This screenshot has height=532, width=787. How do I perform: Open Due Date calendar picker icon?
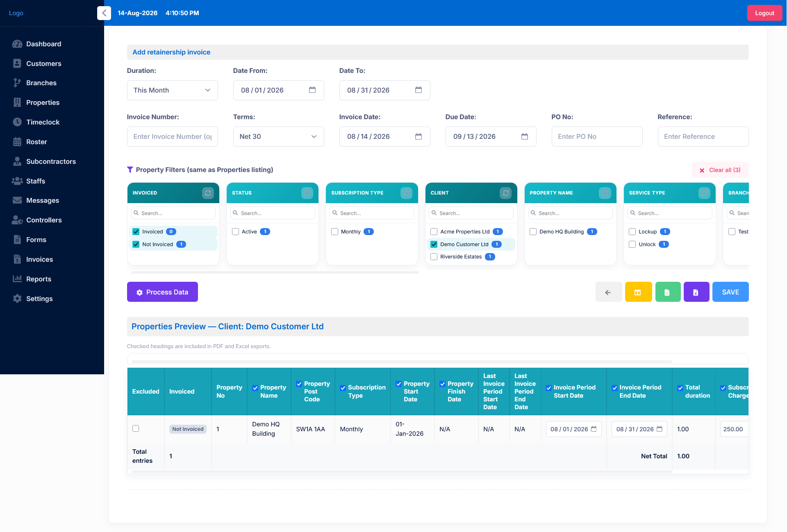[525, 136]
